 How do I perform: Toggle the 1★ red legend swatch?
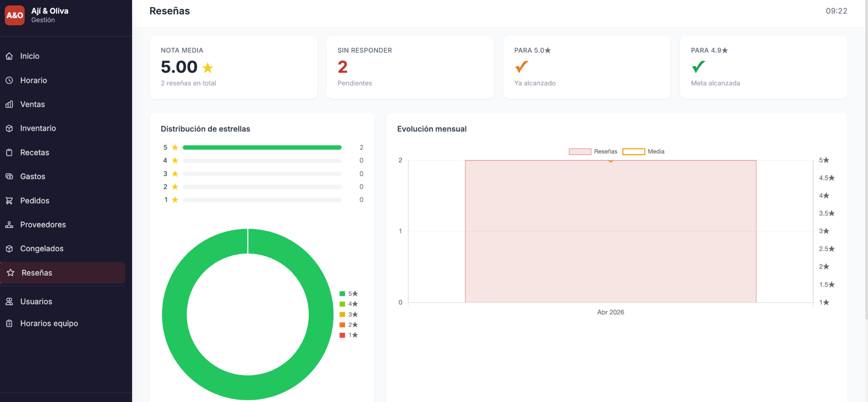click(342, 335)
